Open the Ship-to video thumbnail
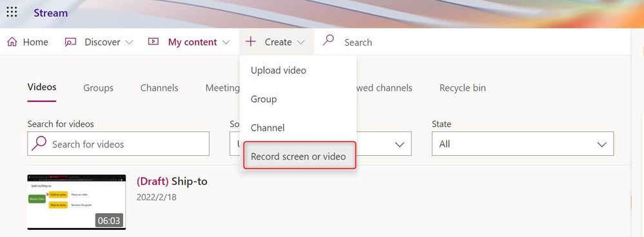644x237 pixels. coord(77,202)
